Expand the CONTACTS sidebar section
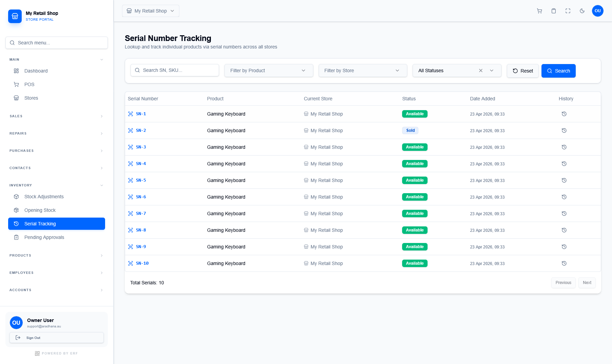The height and width of the screenshot is (364, 612). point(56,168)
